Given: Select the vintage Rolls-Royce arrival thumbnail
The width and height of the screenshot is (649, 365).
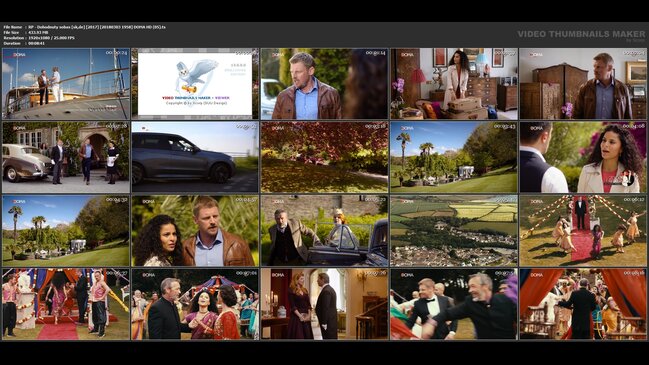Looking at the screenshot, I should pyautogui.click(x=66, y=157).
